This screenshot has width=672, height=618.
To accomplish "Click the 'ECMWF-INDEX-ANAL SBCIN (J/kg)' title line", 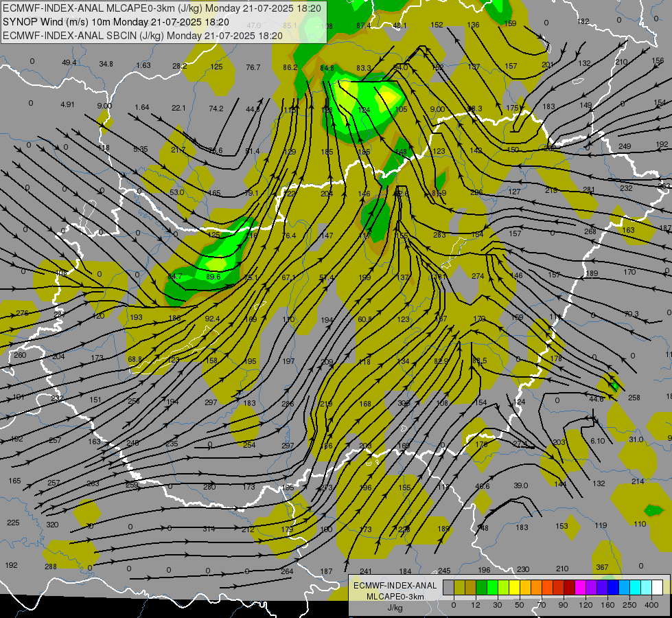I will (143, 36).
